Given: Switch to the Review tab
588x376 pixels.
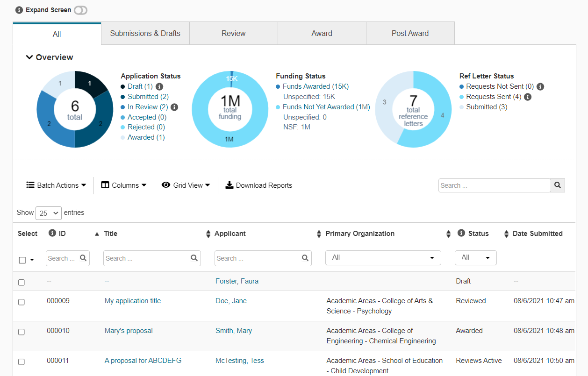Looking at the screenshot, I should tap(233, 33).
